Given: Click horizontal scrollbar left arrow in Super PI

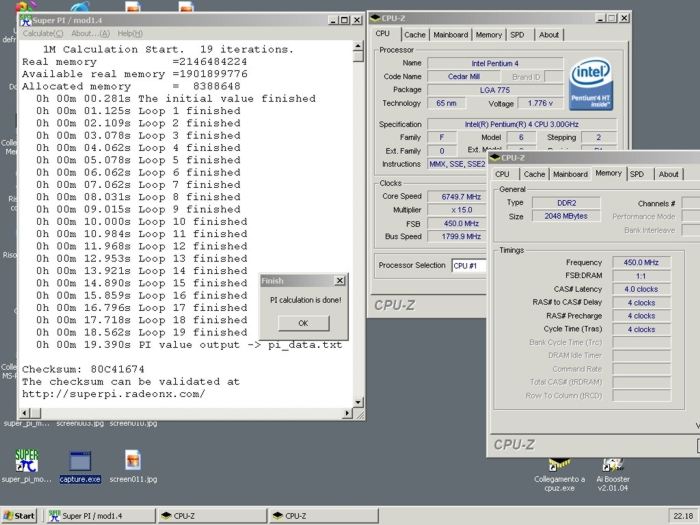Looking at the screenshot, I should [23, 413].
